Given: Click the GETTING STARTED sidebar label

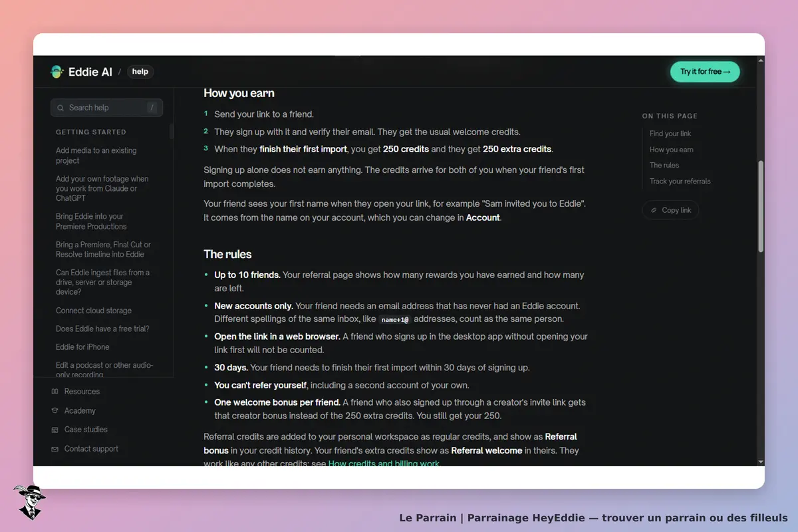Looking at the screenshot, I should (x=91, y=132).
